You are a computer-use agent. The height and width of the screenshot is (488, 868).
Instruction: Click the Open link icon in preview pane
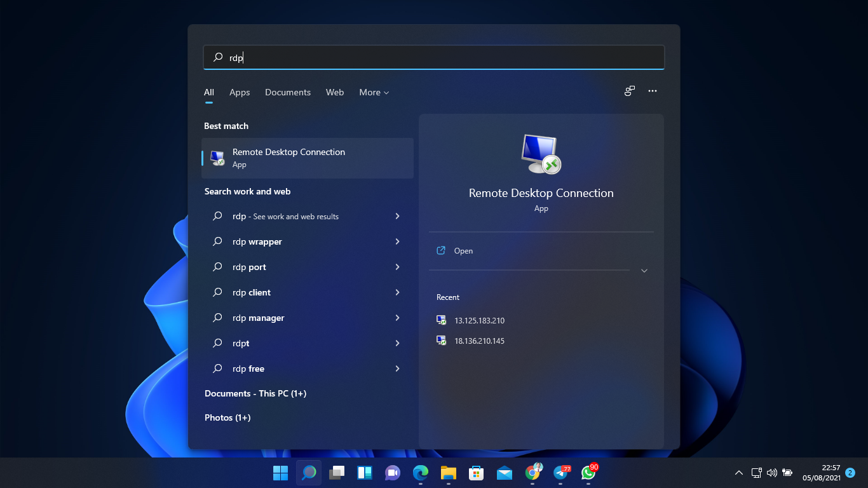pos(441,251)
